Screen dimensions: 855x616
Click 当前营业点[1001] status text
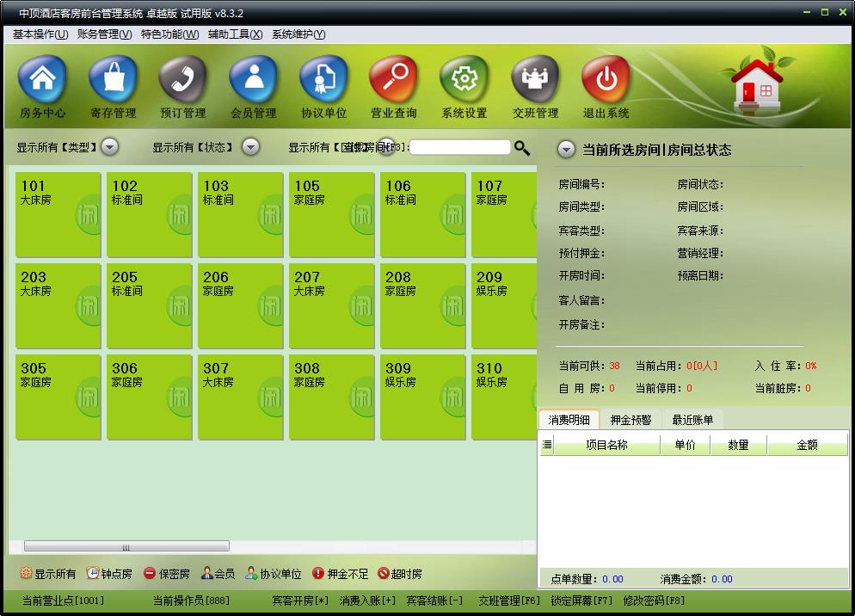pyautogui.click(x=63, y=601)
